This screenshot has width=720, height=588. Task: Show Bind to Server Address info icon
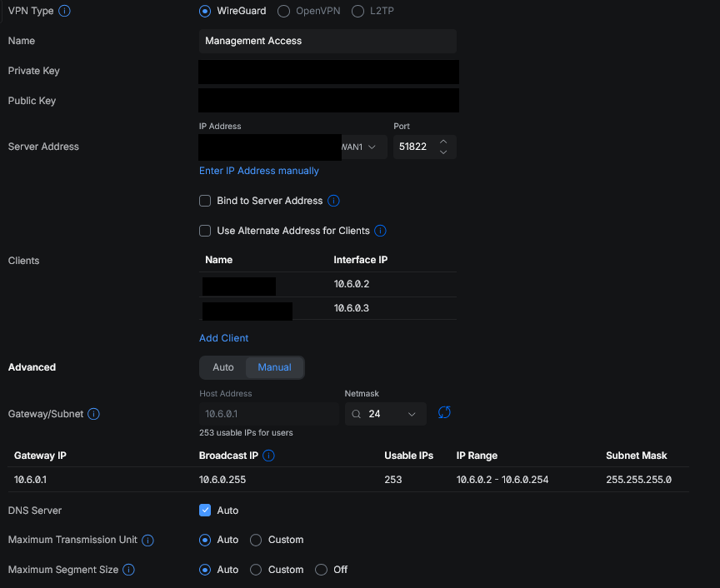click(x=333, y=201)
